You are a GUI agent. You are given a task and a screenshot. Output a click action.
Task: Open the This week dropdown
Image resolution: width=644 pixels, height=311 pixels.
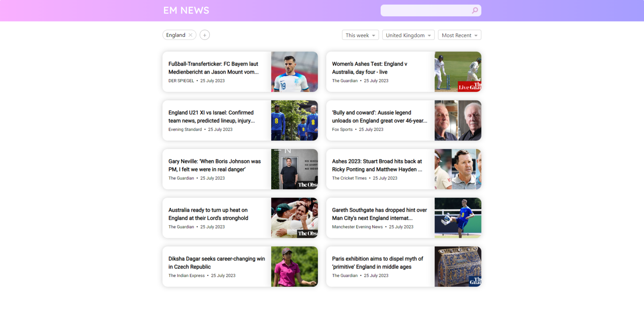360,35
